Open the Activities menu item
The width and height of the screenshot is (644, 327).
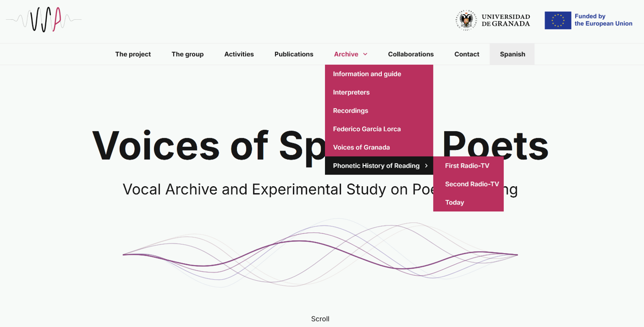click(x=239, y=54)
